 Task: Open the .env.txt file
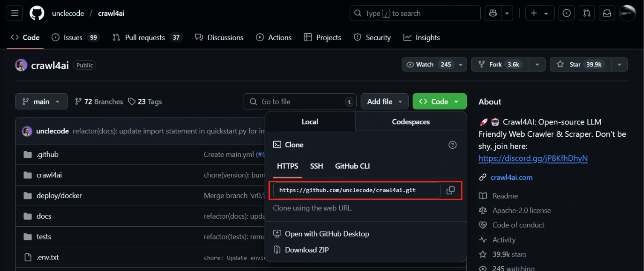pyautogui.click(x=48, y=257)
